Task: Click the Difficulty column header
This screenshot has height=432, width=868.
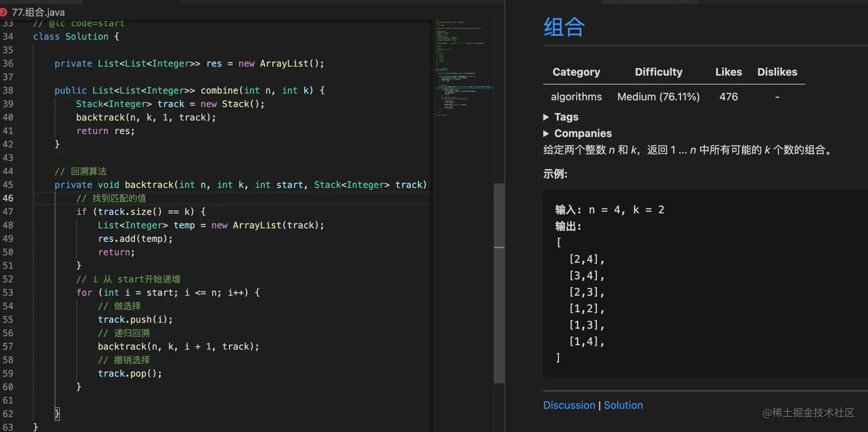Action: pyautogui.click(x=658, y=72)
